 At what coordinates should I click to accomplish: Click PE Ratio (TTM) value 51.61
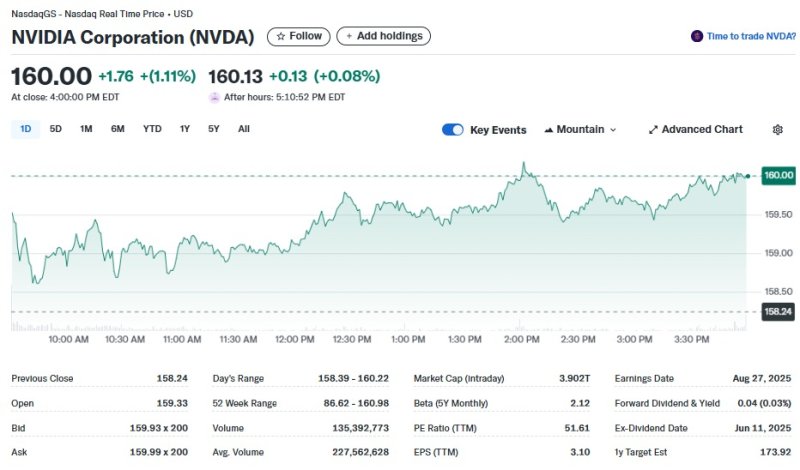(577, 428)
